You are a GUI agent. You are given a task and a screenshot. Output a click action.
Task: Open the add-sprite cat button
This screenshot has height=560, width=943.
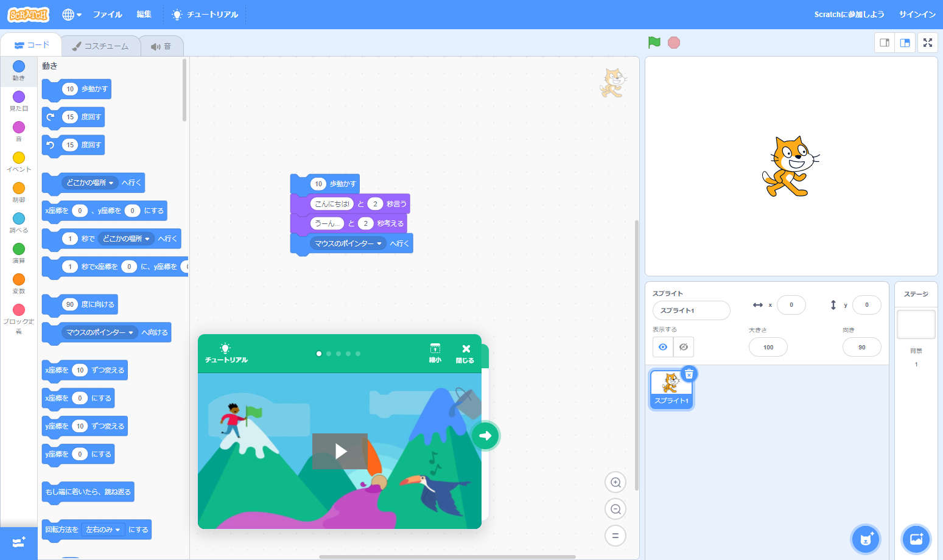(x=865, y=539)
